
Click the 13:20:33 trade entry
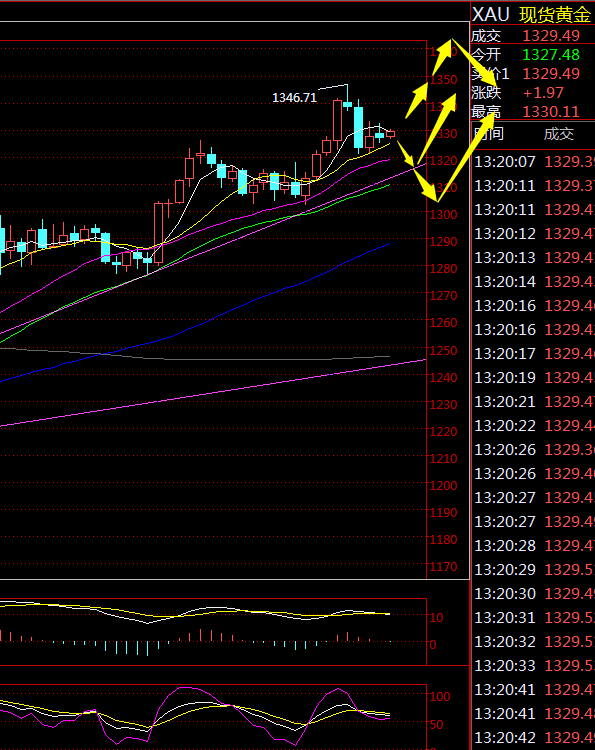pyautogui.click(x=533, y=666)
